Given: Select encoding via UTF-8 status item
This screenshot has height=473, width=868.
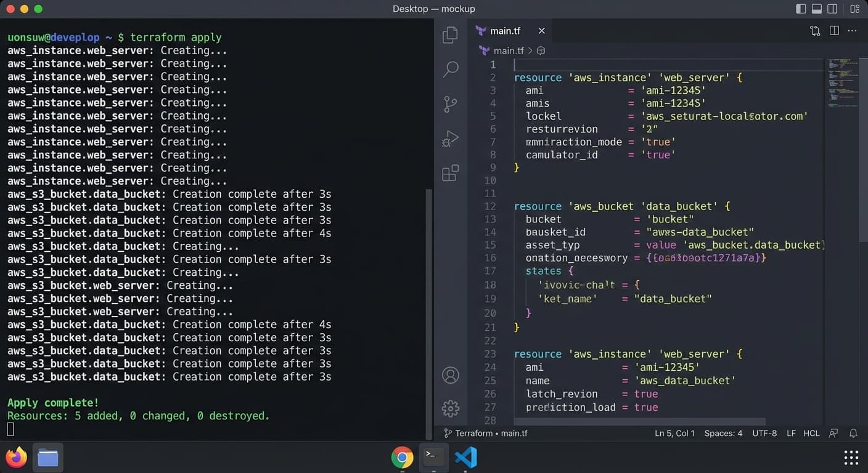Looking at the screenshot, I should pyautogui.click(x=764, y=433).
